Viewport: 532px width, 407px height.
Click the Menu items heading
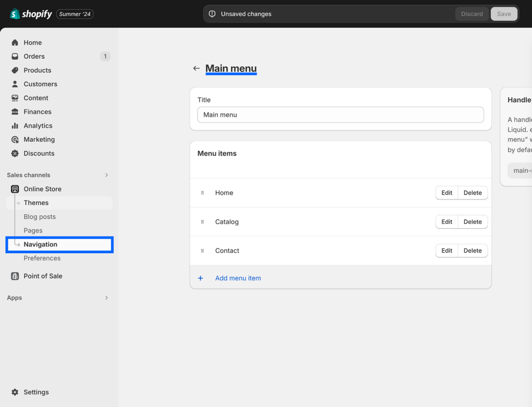pyautogui.click(x=217, y=153)
